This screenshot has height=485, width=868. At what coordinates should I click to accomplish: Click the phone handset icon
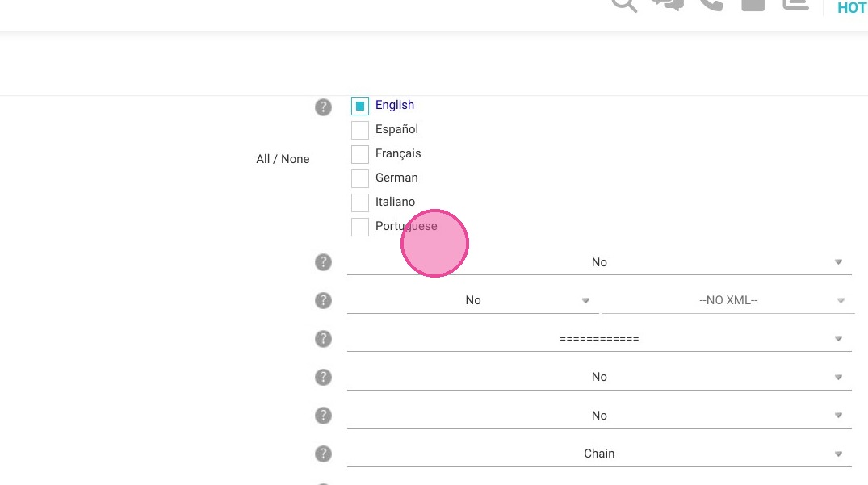pos(711,4)
